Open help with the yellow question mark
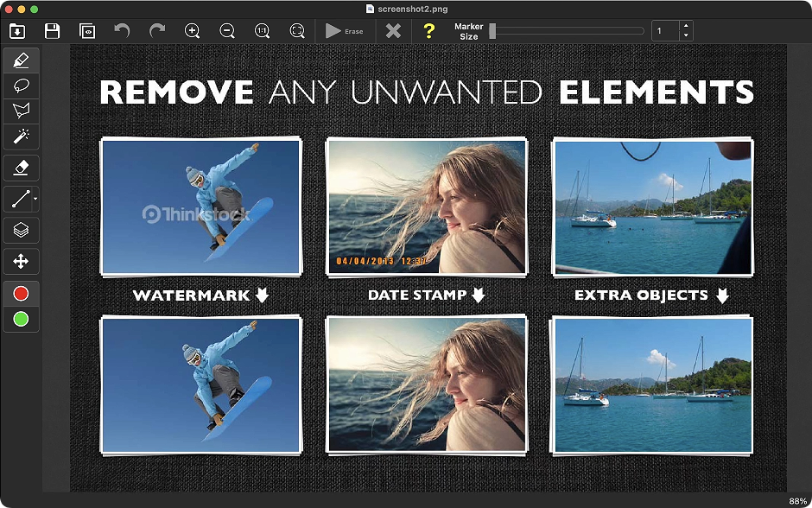 click(428, 31)
